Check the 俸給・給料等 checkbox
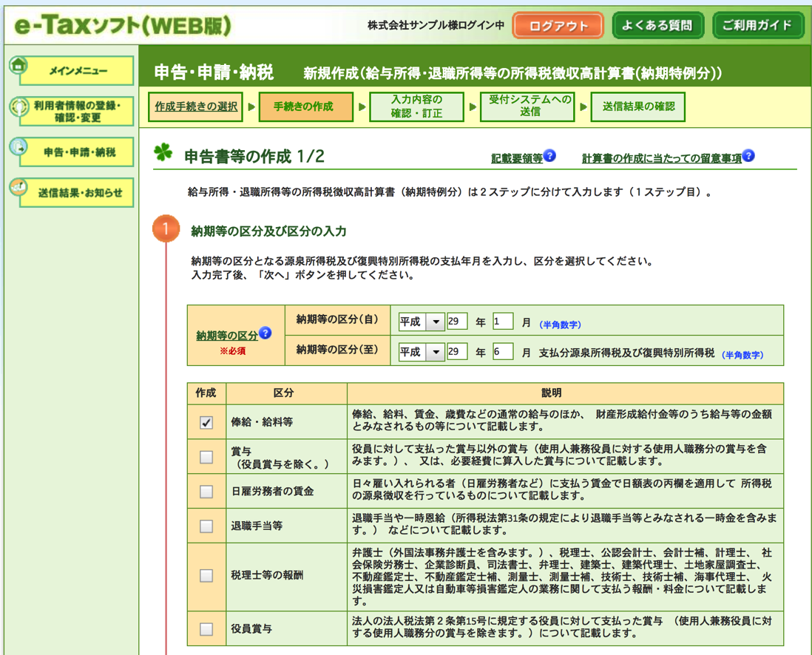The height and width of the screenshot is (655, 812). pyautogui.click(x=206, y=423)
